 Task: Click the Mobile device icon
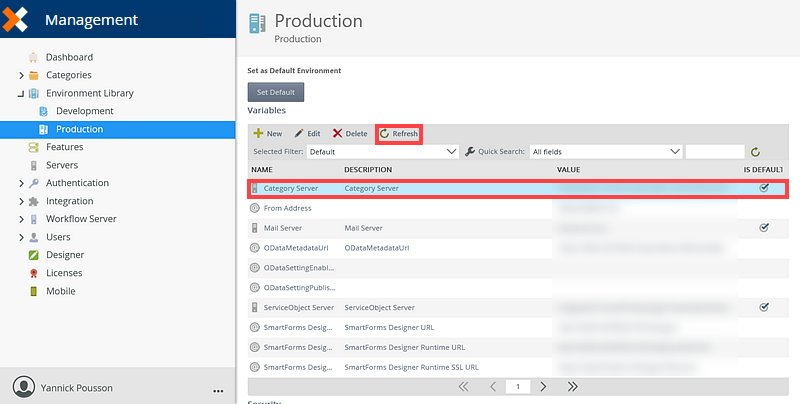coord(34,291)
